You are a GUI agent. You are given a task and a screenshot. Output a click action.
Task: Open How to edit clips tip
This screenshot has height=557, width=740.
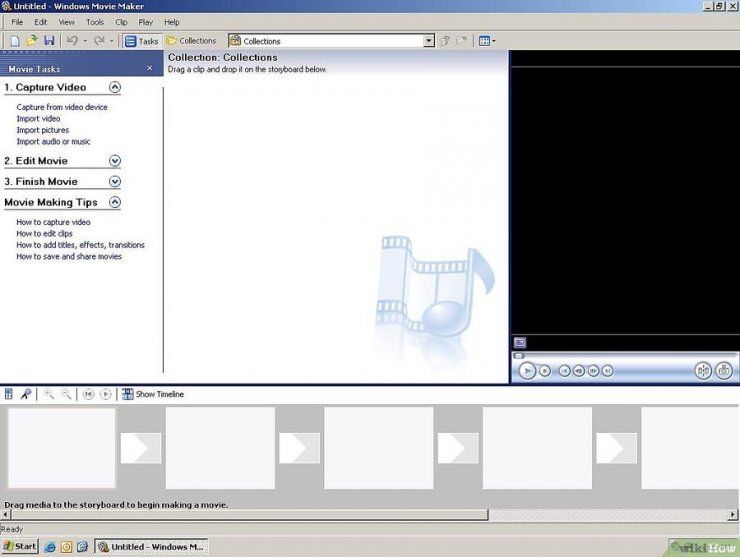click(44, 234)
